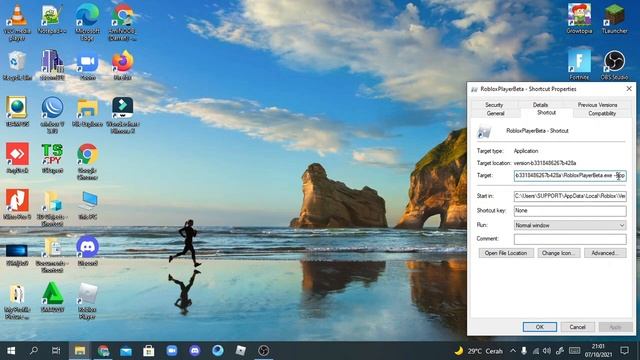Image resolution: width=640 pixels, height=360 pixels.
Task: Click the Change Icon button
Action: pos(558,253)
